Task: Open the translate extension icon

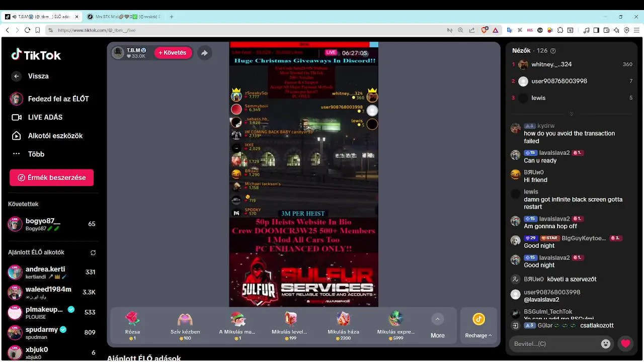Action: click(509, 30)
